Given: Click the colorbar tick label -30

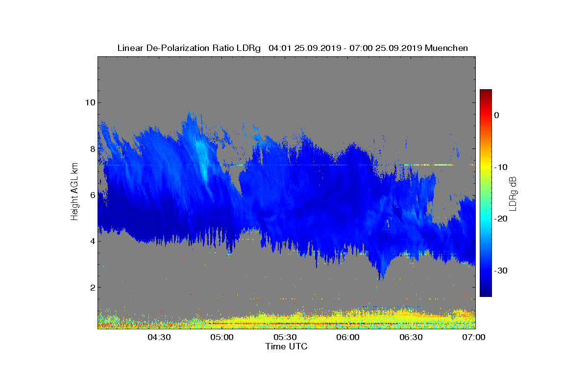Looking at the screenshot, I should [x=501, y=271].
